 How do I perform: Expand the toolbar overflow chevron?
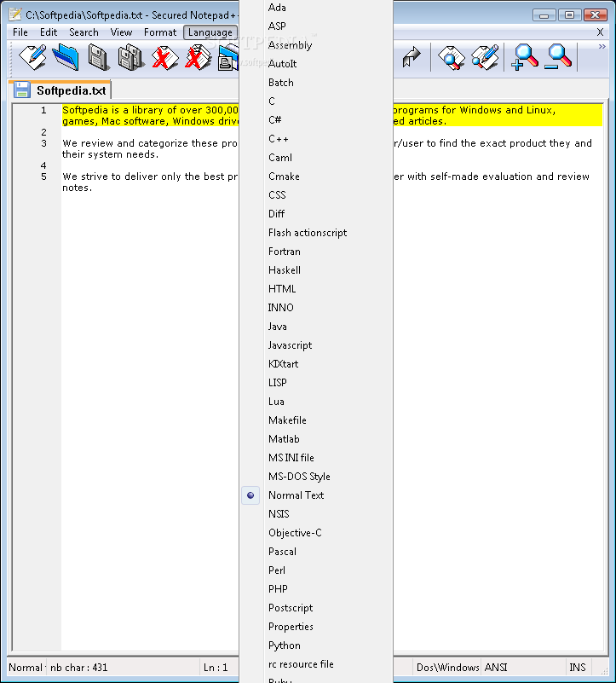[602, 46]
